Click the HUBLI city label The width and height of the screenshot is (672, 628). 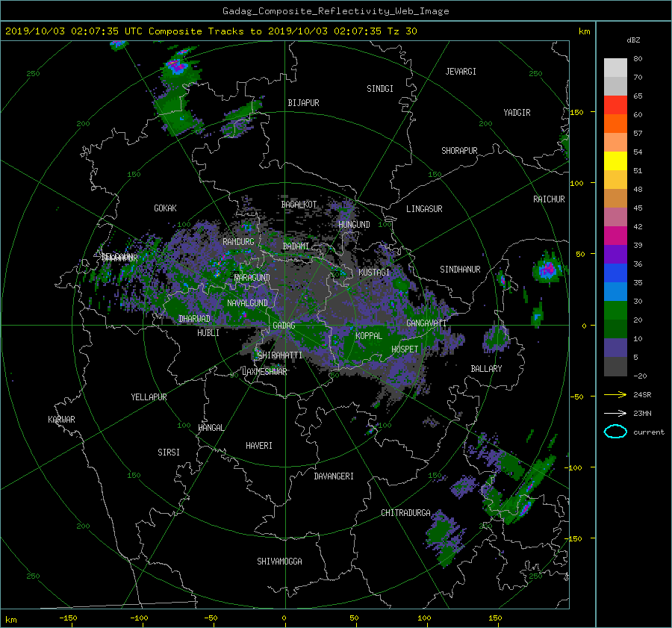(208, 333)
